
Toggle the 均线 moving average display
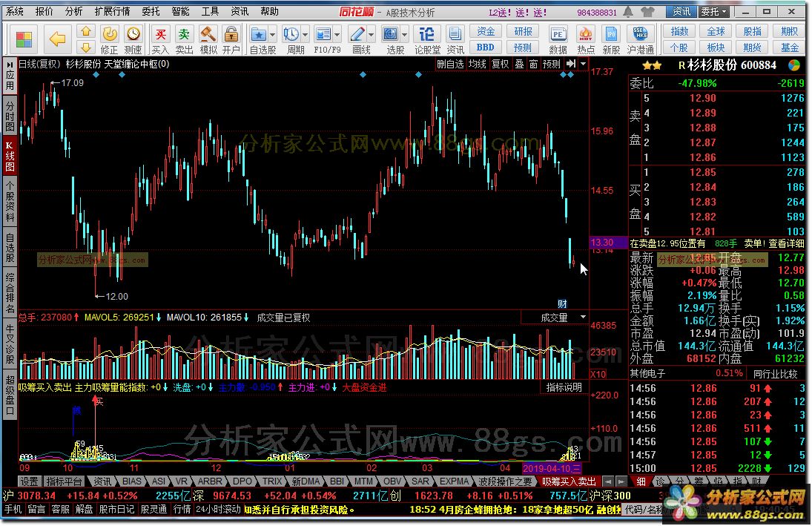click(x=478, y=64)
